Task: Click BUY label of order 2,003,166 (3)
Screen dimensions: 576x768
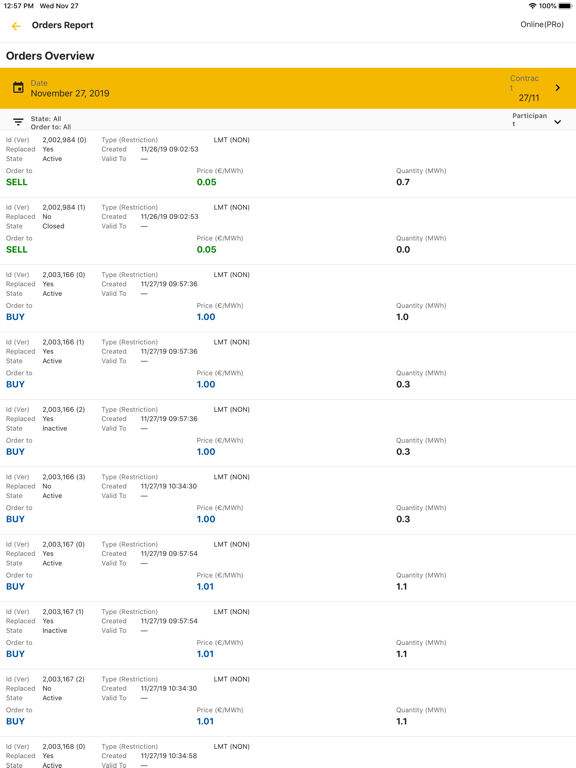Action: (x=15, y=519)
